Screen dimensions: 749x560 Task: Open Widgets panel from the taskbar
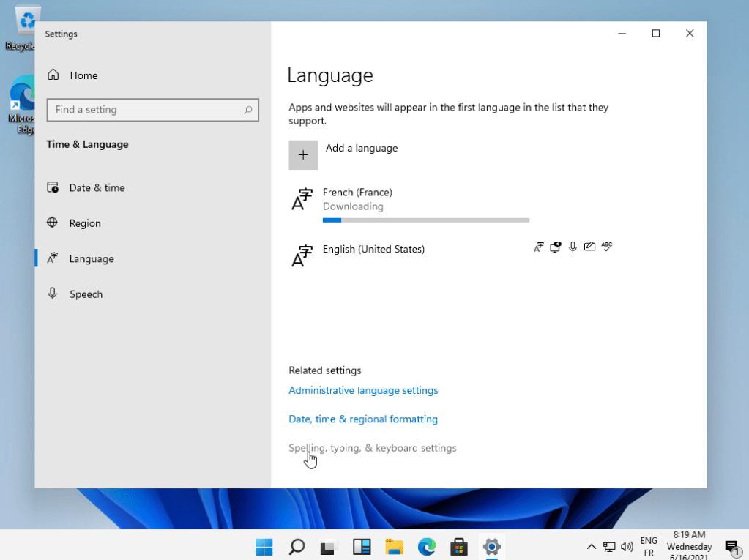[362, 547]
